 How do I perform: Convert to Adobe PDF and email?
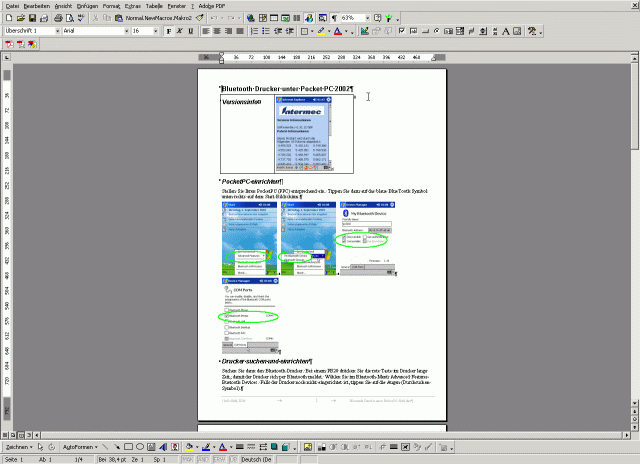(x=20, y=44)
